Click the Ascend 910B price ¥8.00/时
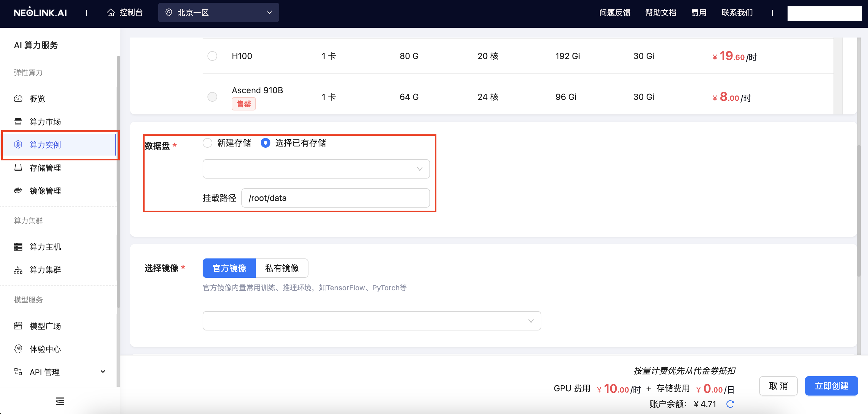Screen dimensions: 868x414 pos(732,97)
